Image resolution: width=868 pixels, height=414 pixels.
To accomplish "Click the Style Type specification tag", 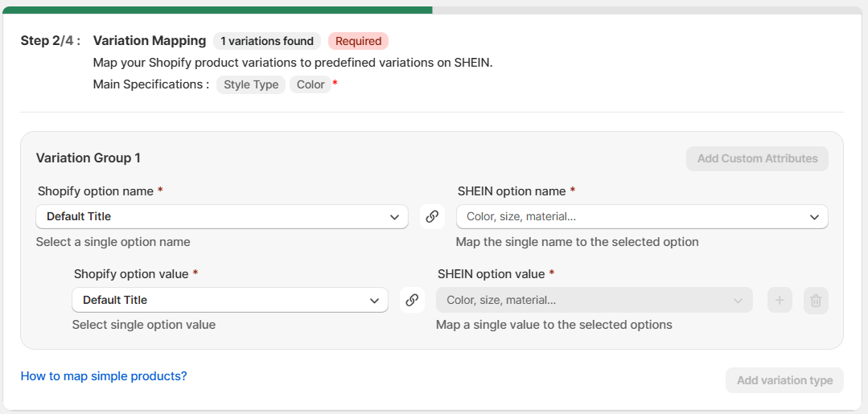I will (251, 84).
